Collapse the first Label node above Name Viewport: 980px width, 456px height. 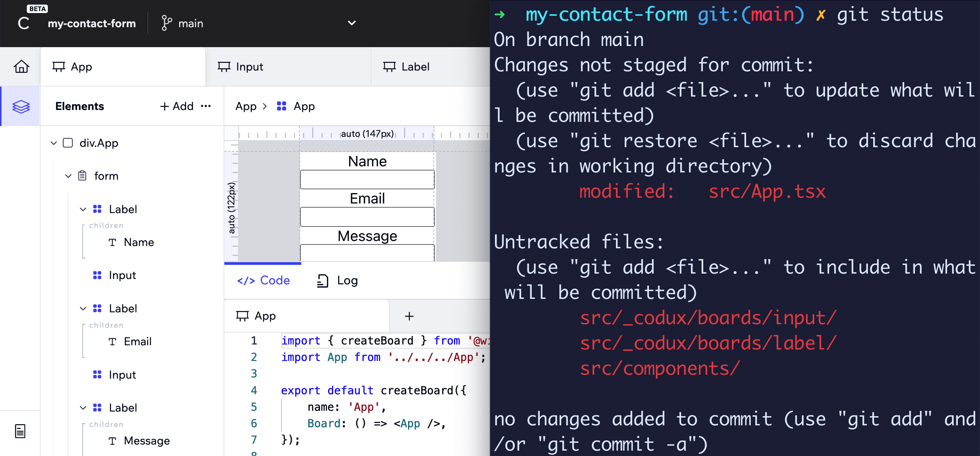pos(83,209)
